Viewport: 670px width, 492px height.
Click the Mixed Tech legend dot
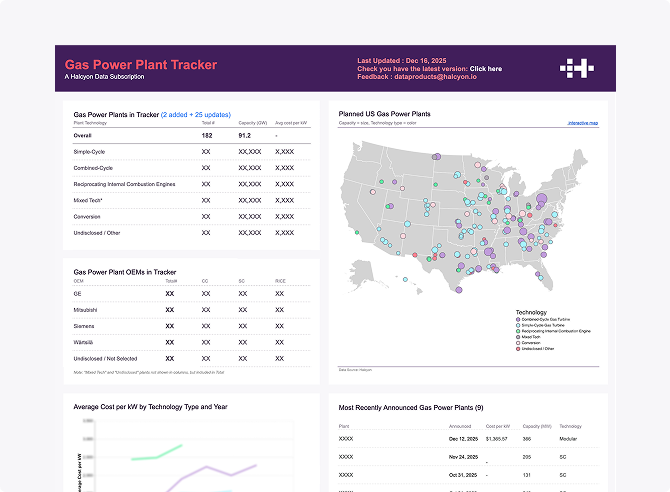(x=518, y=336)
